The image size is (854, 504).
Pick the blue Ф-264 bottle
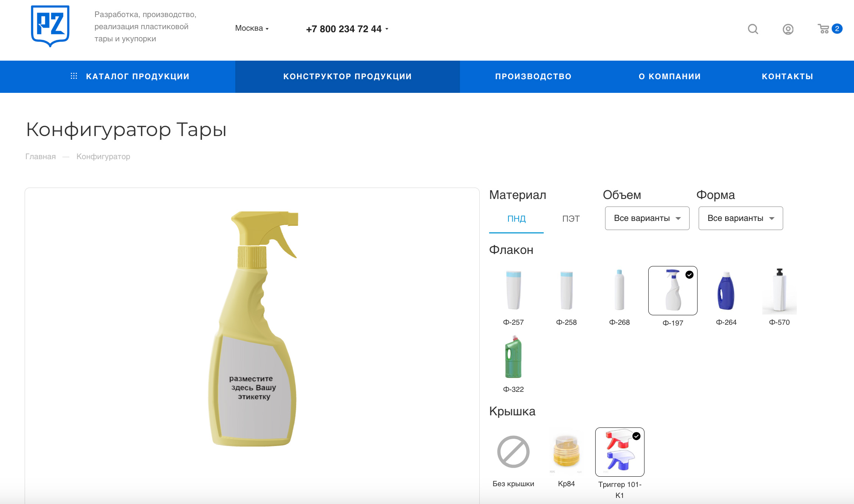click(726, 290)
